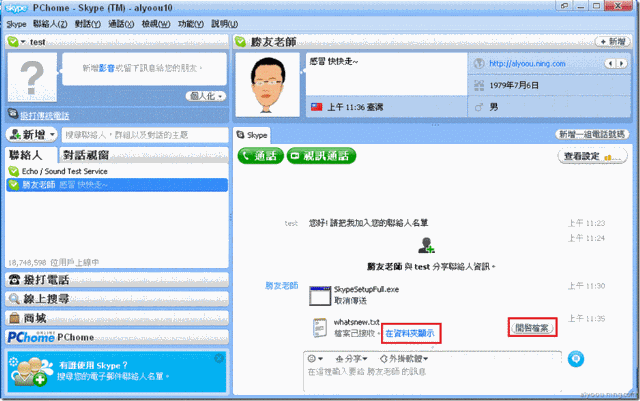Click the telephone icon in 撥打電話

tap(15, 280)
